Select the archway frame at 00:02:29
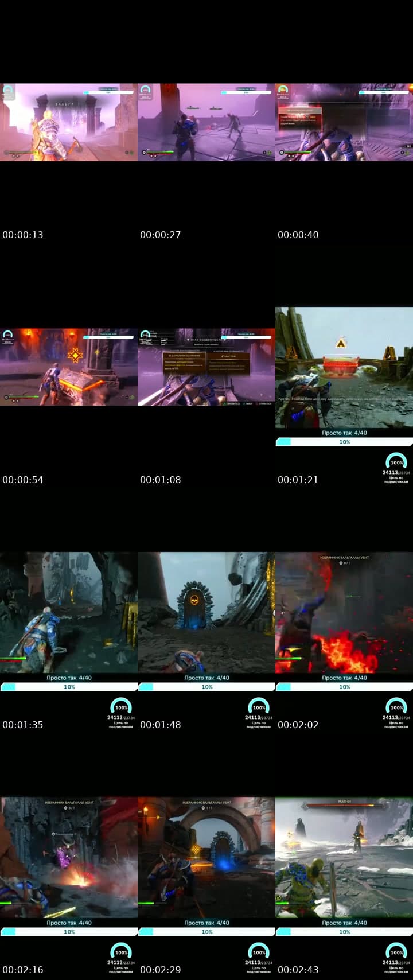 [x=206, y=857]
